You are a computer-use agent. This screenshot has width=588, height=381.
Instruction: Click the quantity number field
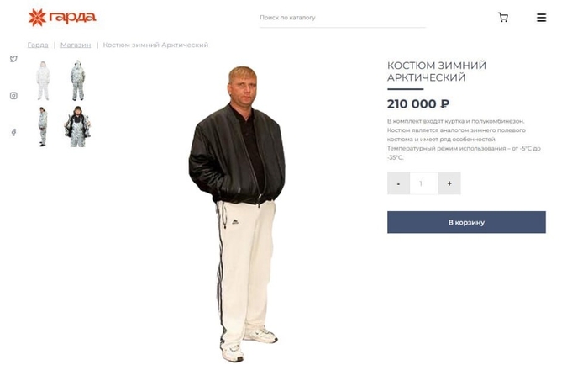pyautogui.click(x=423, y=183)
